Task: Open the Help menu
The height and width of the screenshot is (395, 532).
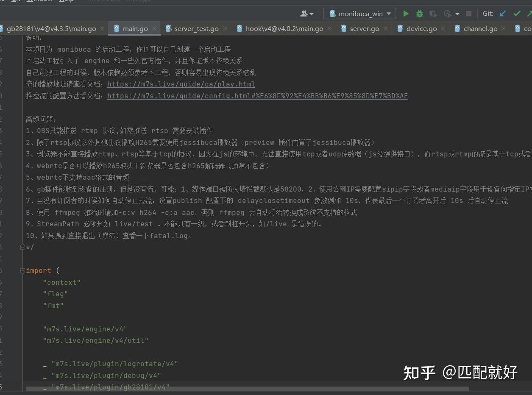Action: (67, 1)
